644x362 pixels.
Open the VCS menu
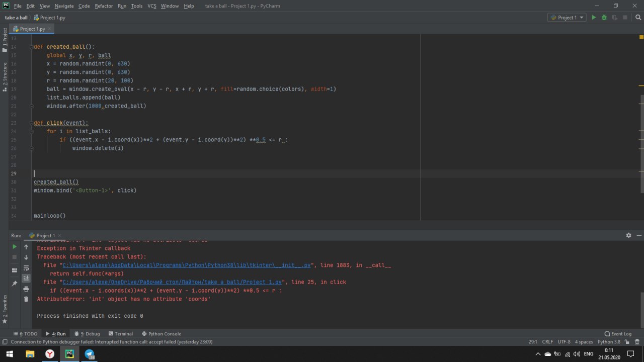pyautogui.click(x=151, y=6)
